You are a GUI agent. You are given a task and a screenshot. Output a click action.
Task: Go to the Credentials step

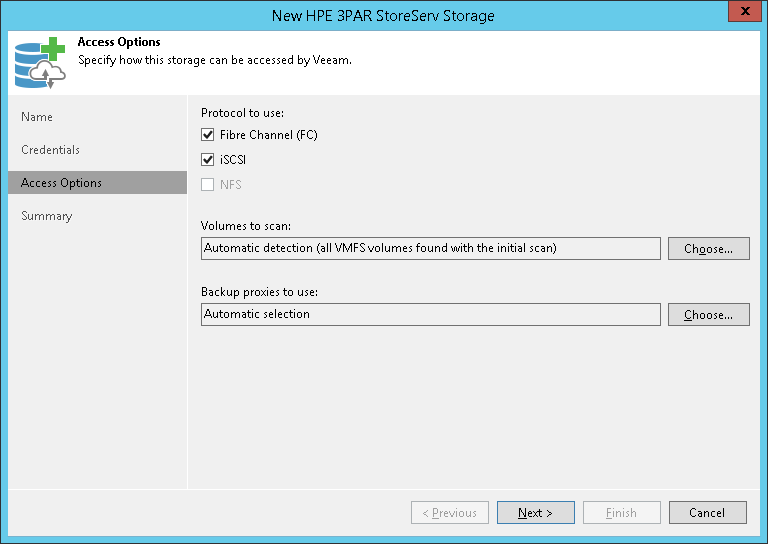point(50,150)
